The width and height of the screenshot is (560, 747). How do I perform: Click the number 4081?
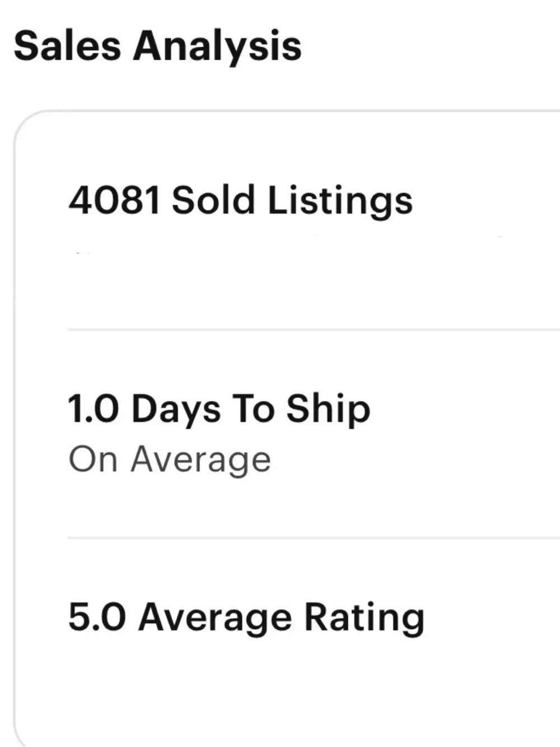point(114,200)
